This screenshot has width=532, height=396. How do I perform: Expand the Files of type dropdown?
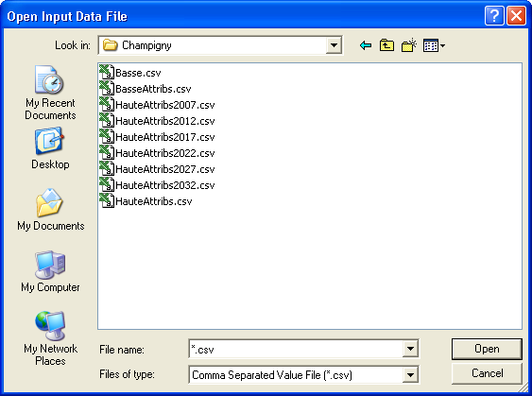[x=410, y=374]
